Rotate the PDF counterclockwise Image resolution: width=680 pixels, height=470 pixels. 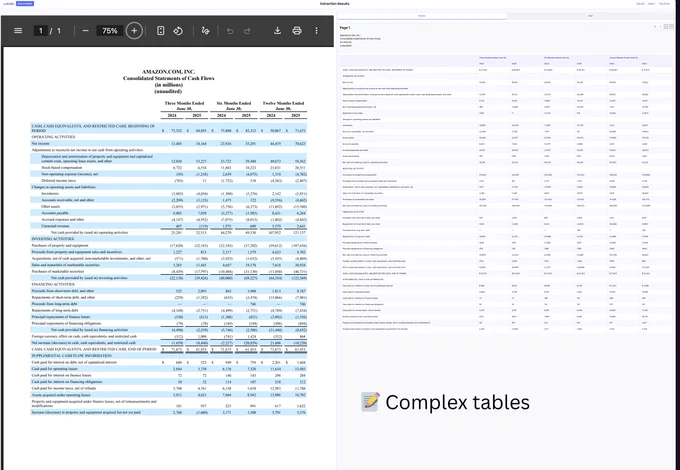coord(178,31)
